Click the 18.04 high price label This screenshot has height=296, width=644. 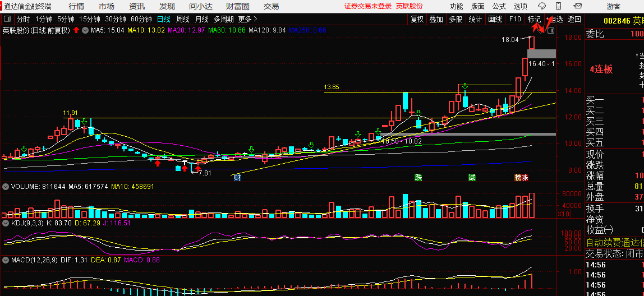509,40
